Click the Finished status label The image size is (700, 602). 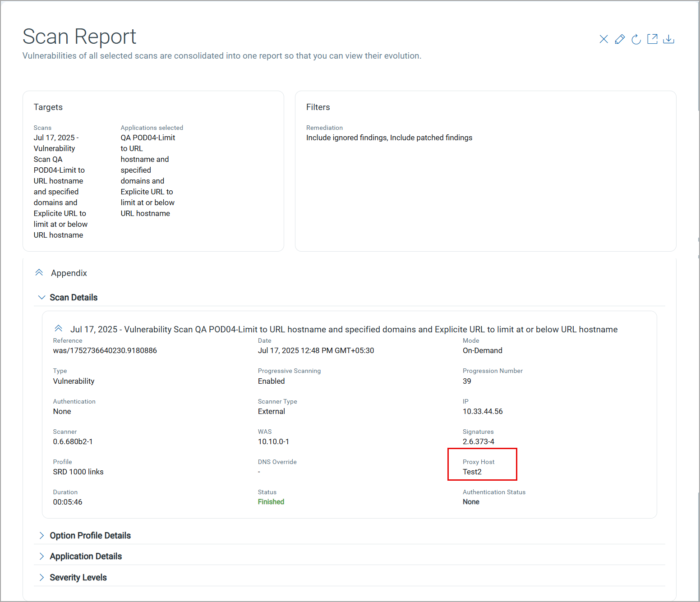[271, 501]
